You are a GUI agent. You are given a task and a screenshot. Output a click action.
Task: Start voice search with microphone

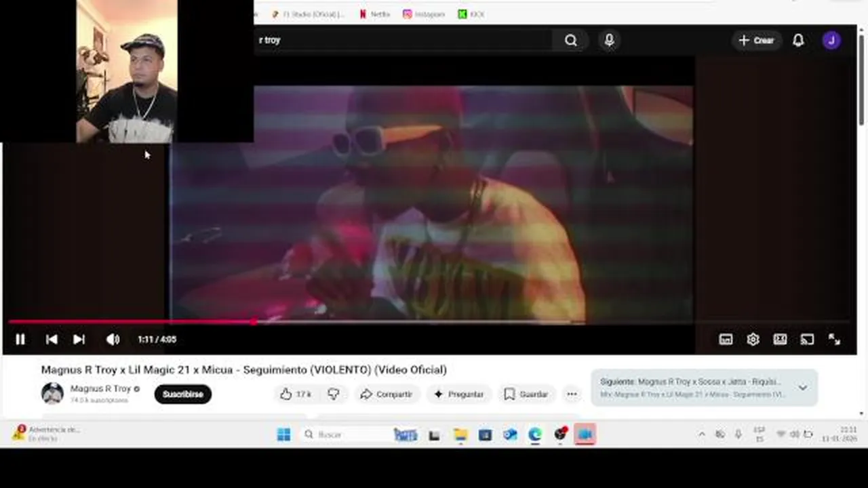point(609,41)
